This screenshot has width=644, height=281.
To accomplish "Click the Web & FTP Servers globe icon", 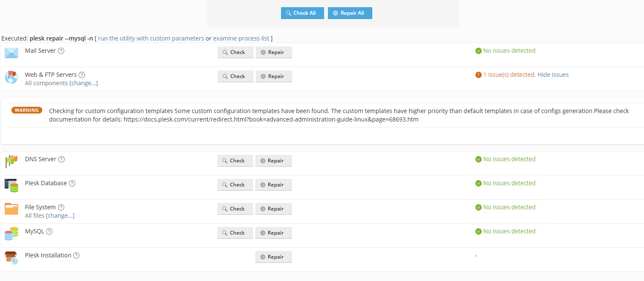I will (x=11, y=77).
